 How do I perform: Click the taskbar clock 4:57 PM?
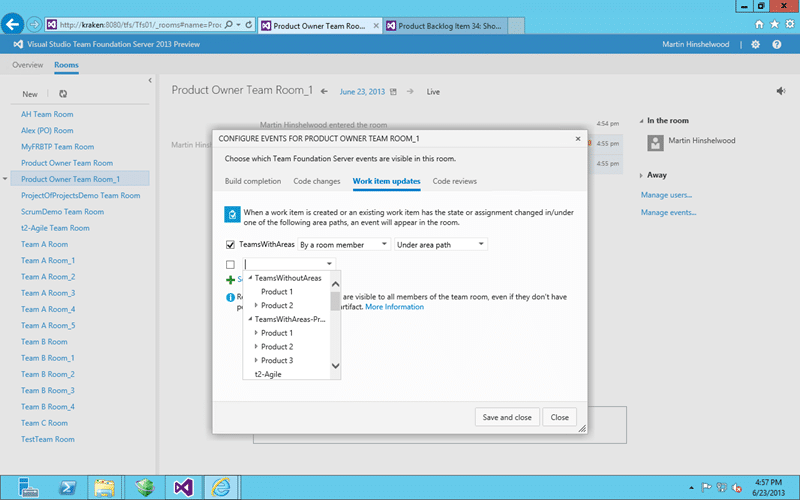(x=768, y=482)
